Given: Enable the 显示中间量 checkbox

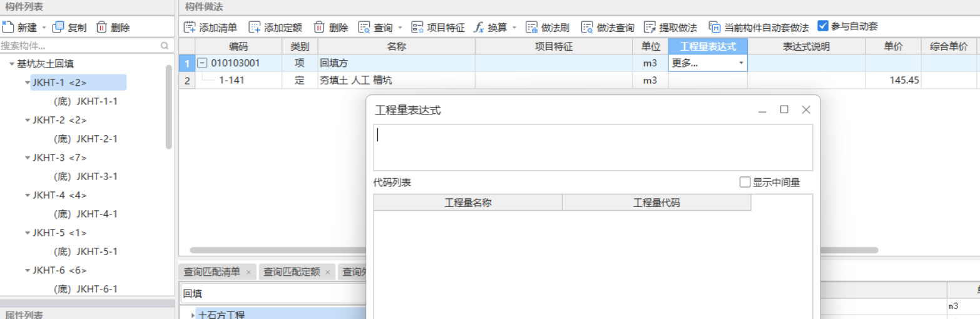Looking at the screenshot, I should [745, 182].
